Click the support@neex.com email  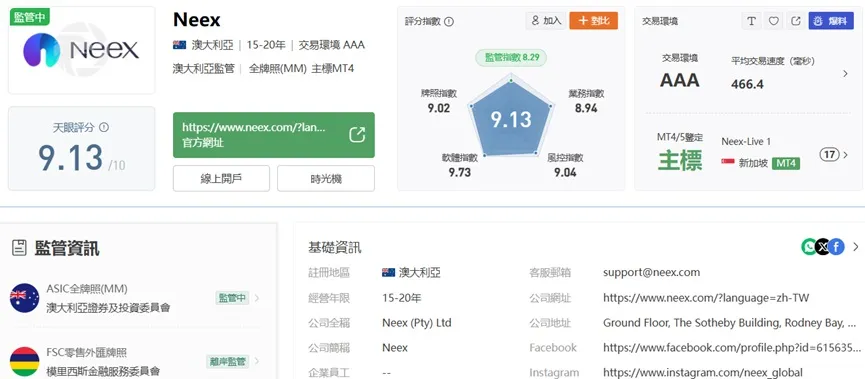(652, 272)
